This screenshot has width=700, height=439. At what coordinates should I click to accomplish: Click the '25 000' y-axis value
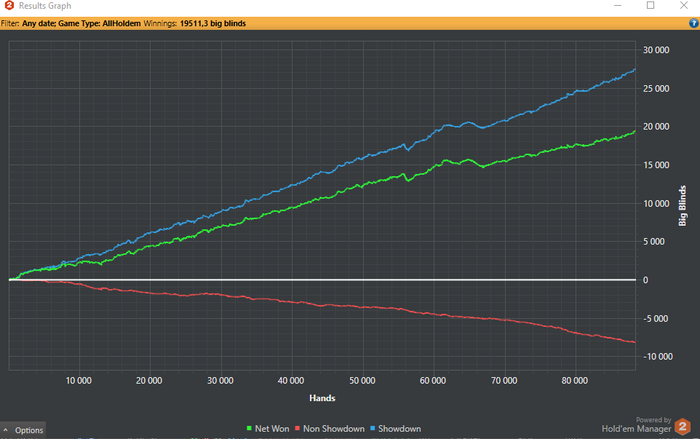(656, 88)
